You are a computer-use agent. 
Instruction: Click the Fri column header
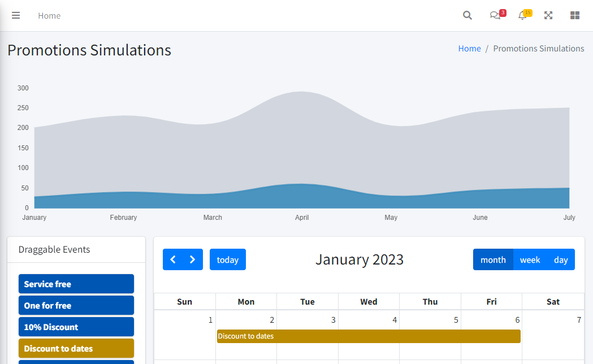coord(492,302)
